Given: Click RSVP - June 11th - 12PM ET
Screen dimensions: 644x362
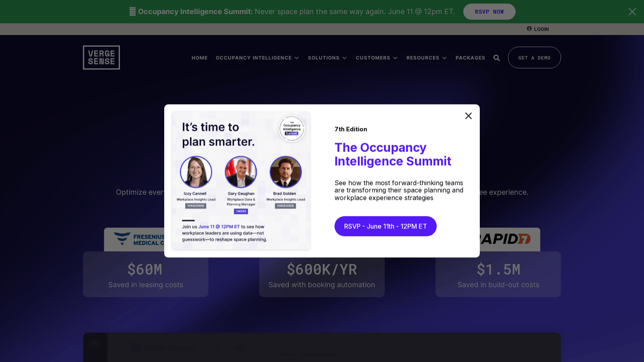Looking at the screenshot, I should pyautogui.click(x=385, y=226).
